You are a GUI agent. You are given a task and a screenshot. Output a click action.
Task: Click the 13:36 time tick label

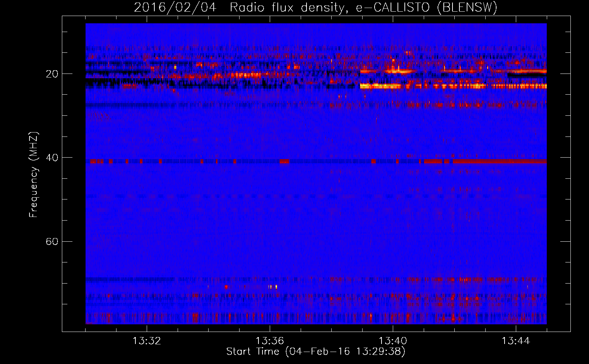270,341
